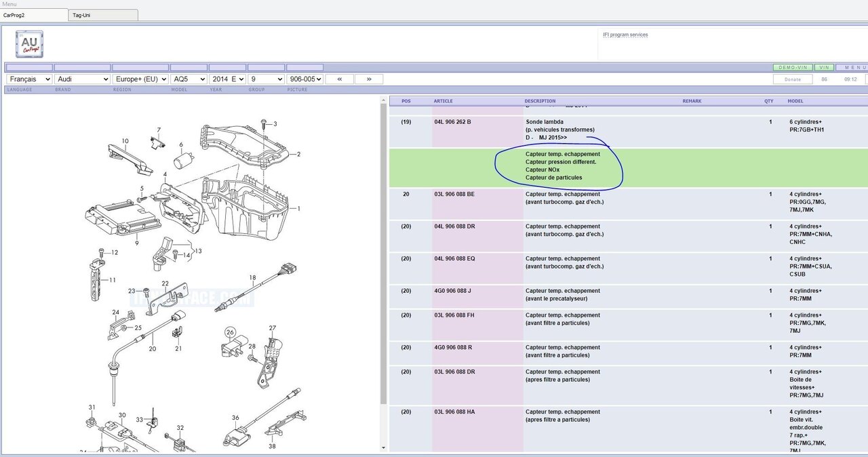Click circled part number 26 in diagram
868x457 pixels.
[x=230, y=332]
